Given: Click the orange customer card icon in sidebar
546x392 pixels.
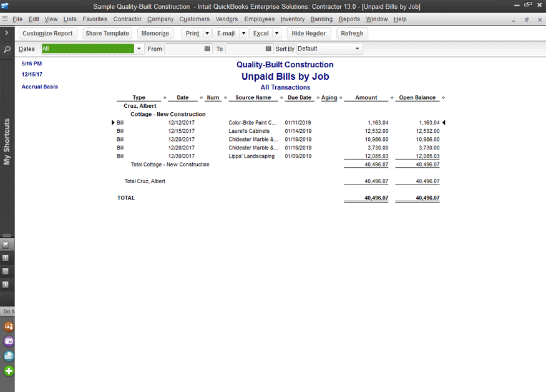Looking at the screenshot, I should 9,326.
